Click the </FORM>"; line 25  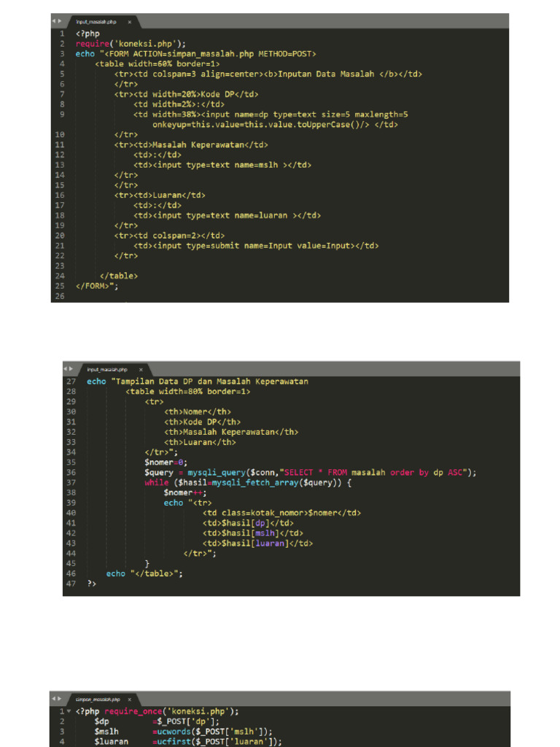tap(97, 286)
